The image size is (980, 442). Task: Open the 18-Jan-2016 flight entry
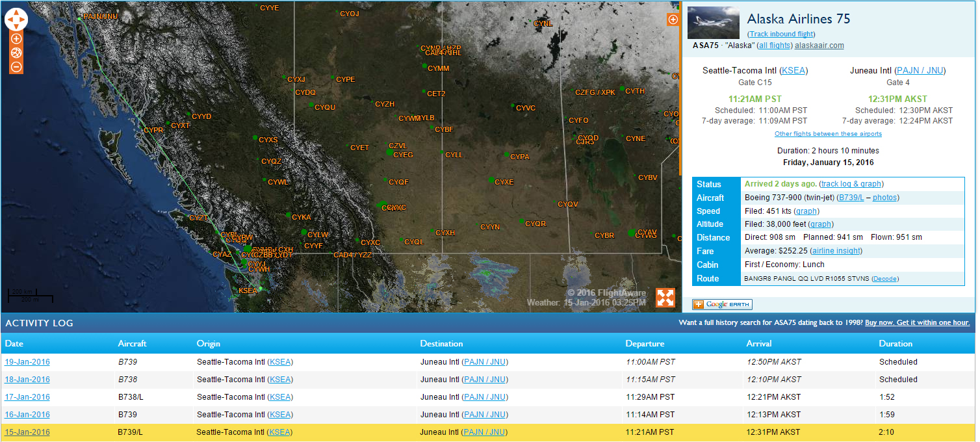tap(27, 380)
